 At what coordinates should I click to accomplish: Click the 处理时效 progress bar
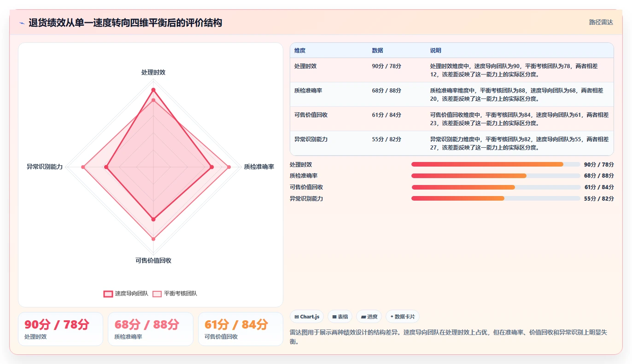click(x=496, y=164)
